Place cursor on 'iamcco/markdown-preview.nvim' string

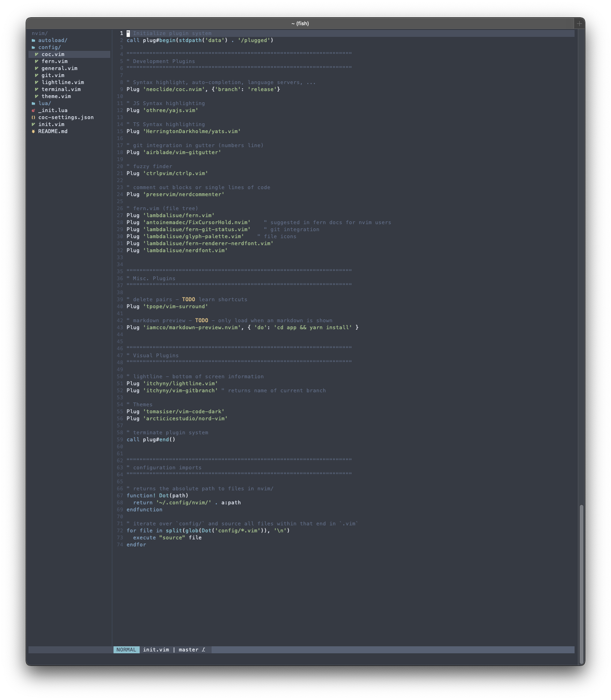tap(192, 327)
